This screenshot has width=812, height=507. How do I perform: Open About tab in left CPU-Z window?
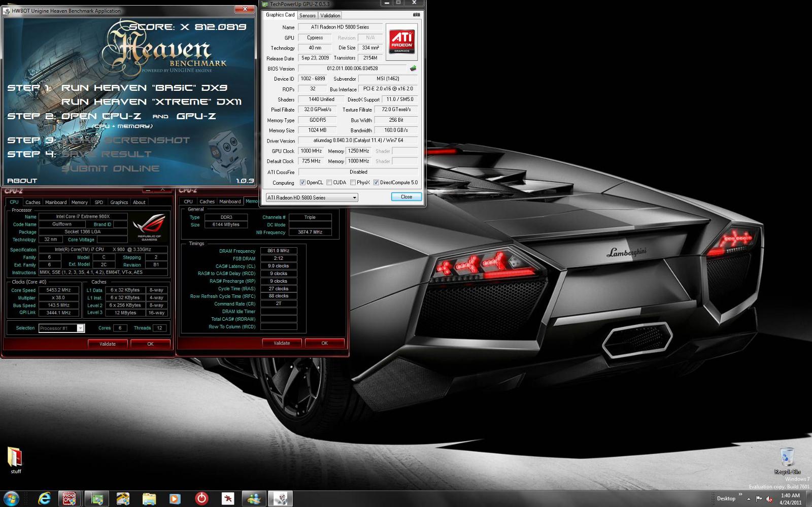coord(139,202)
